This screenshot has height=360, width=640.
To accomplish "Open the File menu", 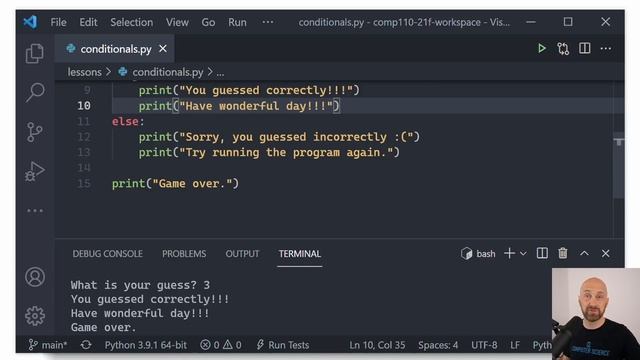I will click(x=58, y=22).
